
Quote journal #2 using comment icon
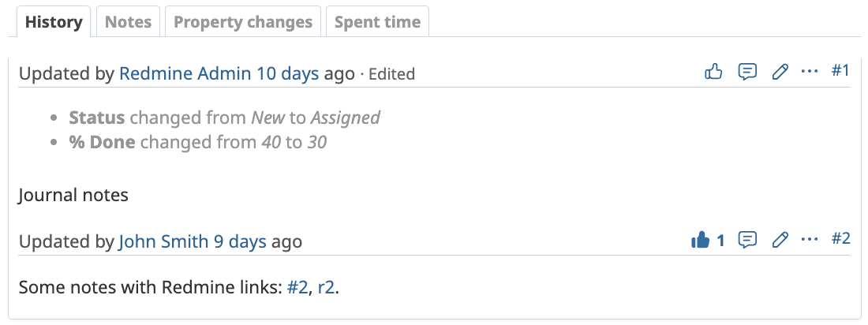747,240
